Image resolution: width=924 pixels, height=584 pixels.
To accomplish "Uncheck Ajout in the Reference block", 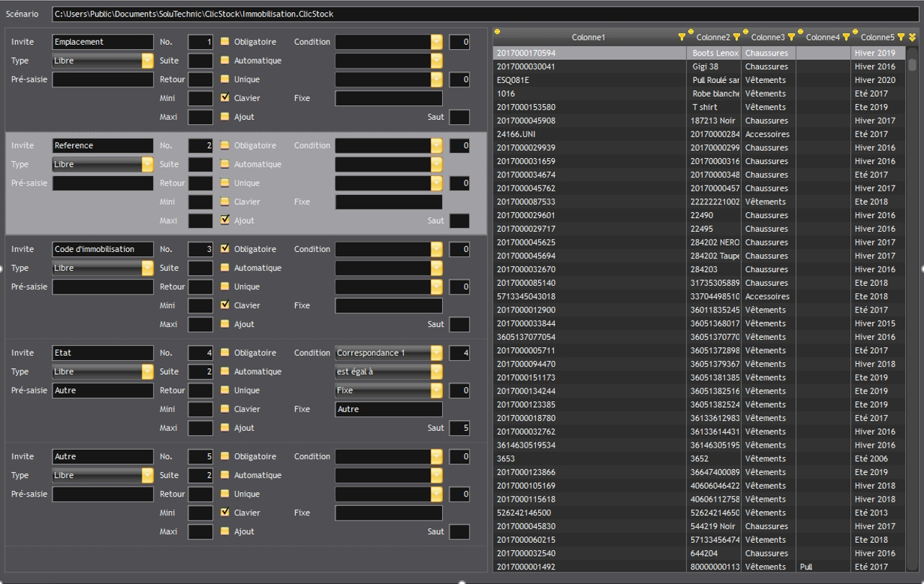I will 225,220.
